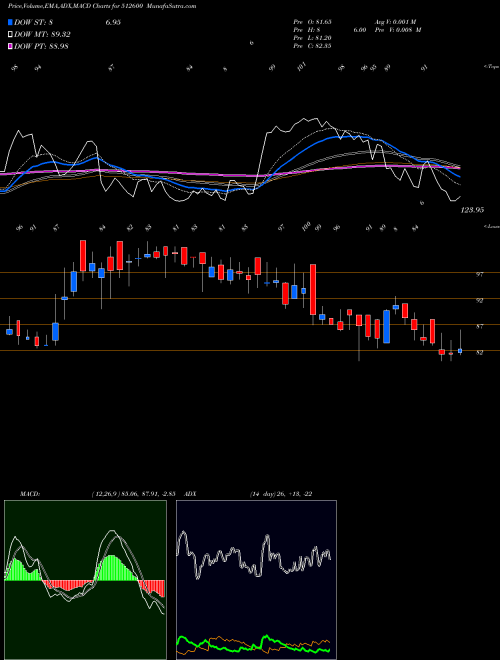500x660 pixels.
Task: Click the MACD (12,26,9) values text
Action: (136, 494)
